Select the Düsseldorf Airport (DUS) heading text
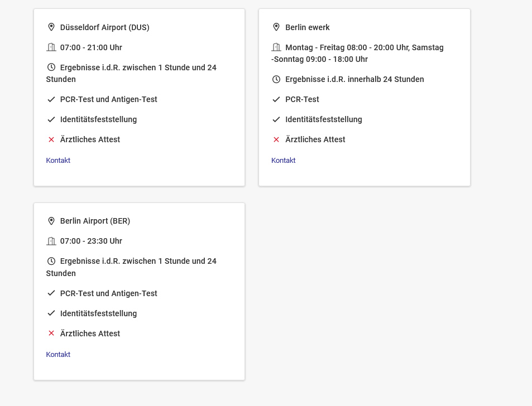The height and width of the screenshot is (406, 532). tap(104, 27)
